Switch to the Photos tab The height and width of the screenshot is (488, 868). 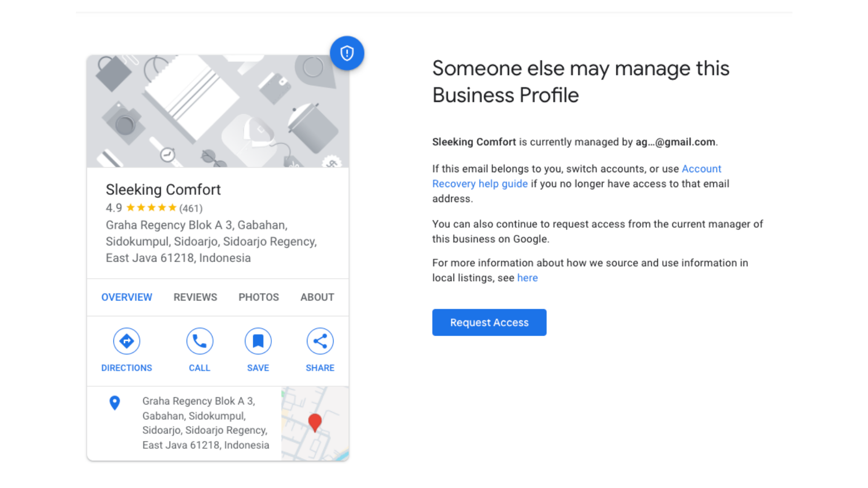coord(259,297)
